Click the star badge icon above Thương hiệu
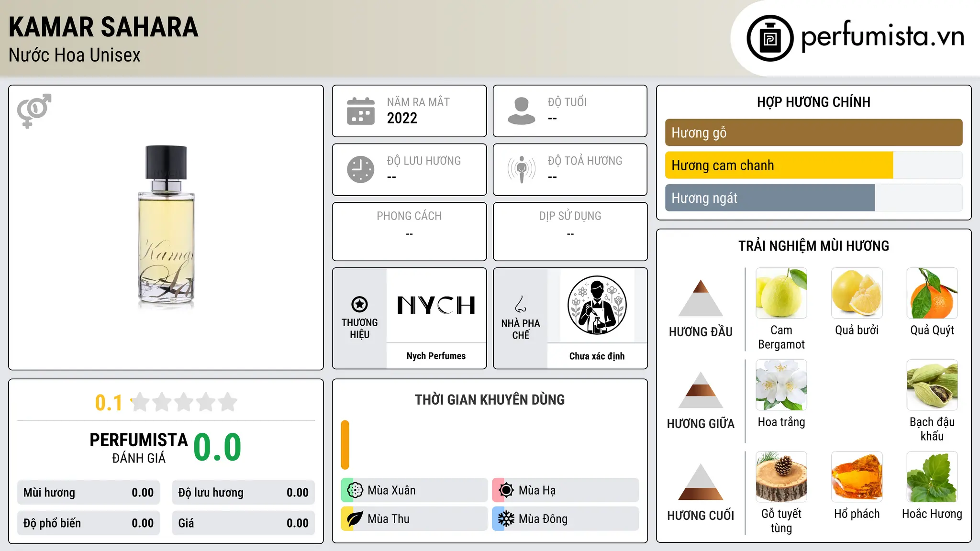This screenshot has width=980, height=551. coord(359,304)
